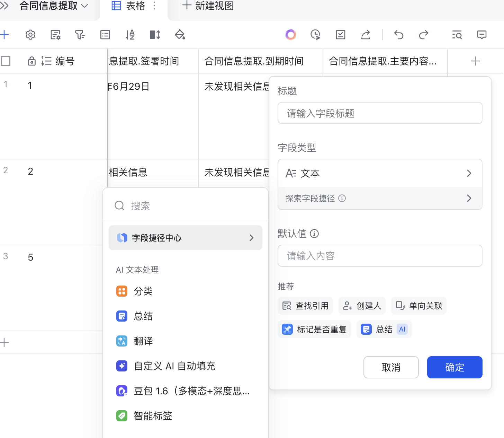Open the 字段捷径中心 submenu
The image size is (504, 438).
[186, 238]
